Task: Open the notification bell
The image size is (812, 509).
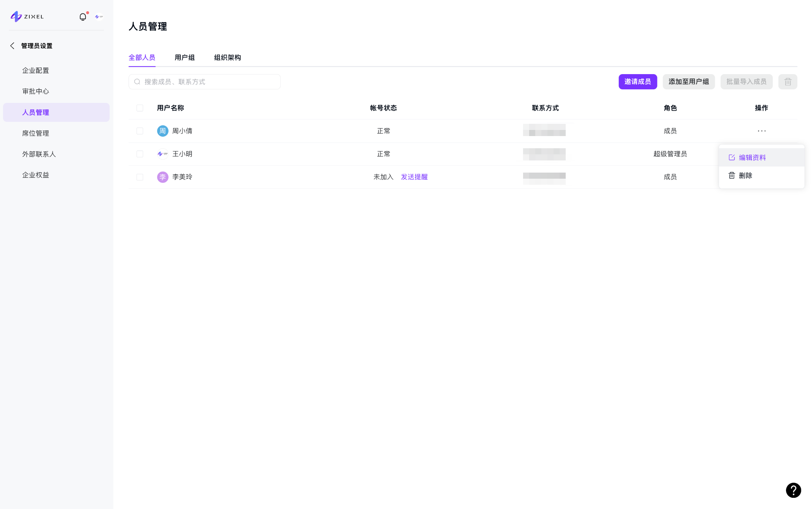Action: pos(83,17)
